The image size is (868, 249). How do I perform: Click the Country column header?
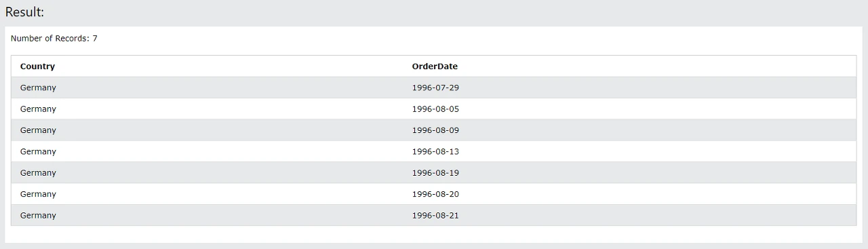[37, 66]
